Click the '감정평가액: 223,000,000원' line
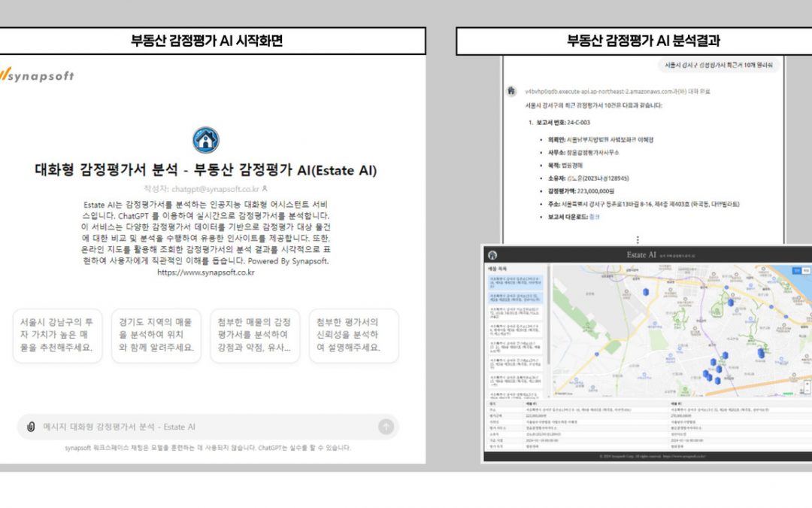The image size is (812, 508). [581, 190]
